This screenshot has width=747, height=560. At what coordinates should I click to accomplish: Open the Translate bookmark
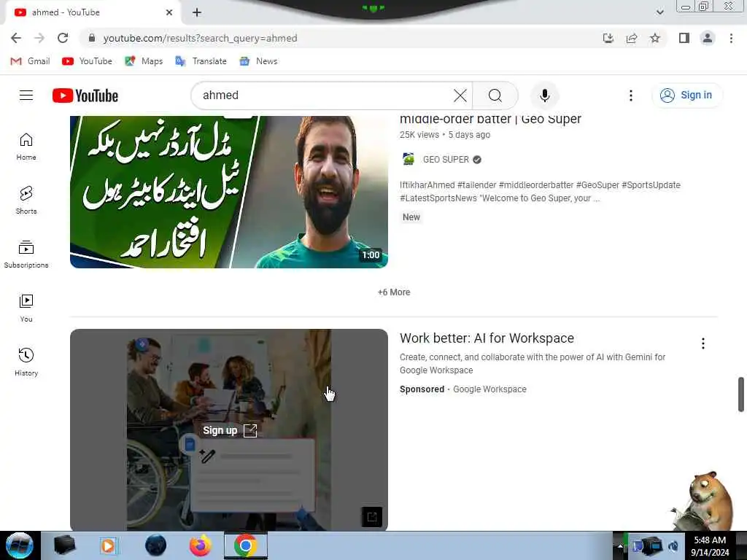click(x=201, y=61)
